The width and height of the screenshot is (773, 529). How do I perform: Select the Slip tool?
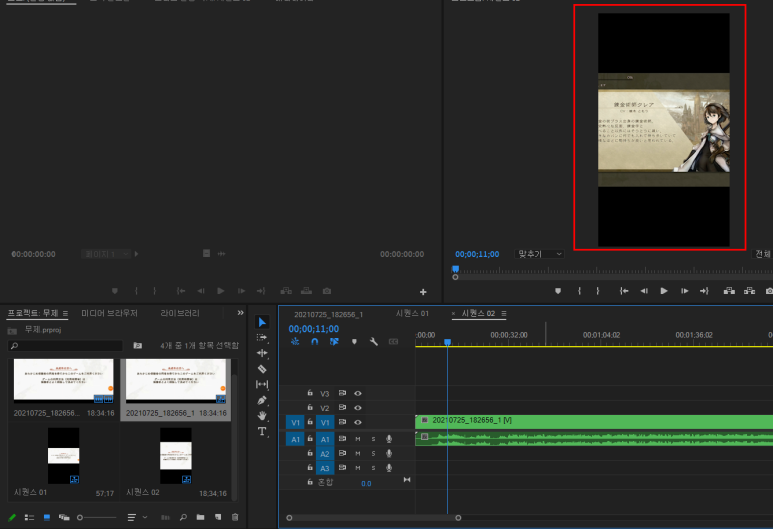click(x=262, y=384)
